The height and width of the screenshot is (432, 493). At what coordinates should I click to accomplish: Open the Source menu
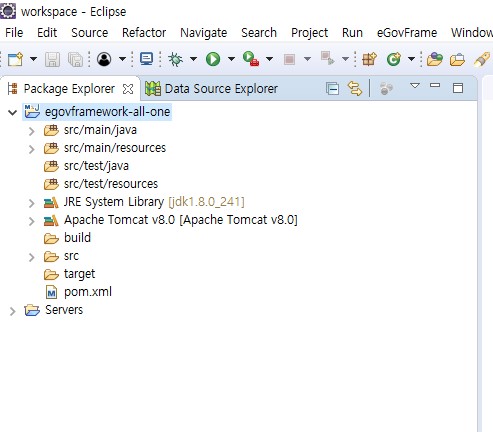click(x=90, y=33)
